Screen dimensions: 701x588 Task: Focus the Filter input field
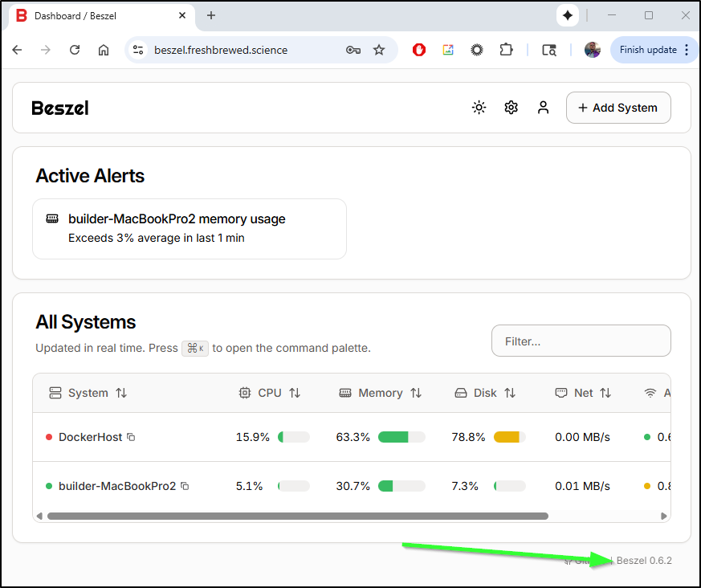581,341
